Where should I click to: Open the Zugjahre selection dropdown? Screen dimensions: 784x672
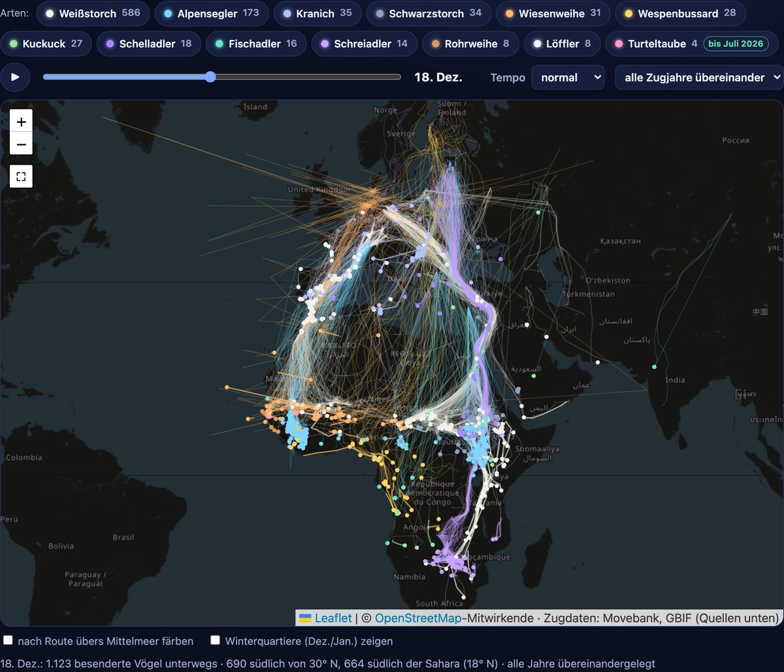(698, 77)
